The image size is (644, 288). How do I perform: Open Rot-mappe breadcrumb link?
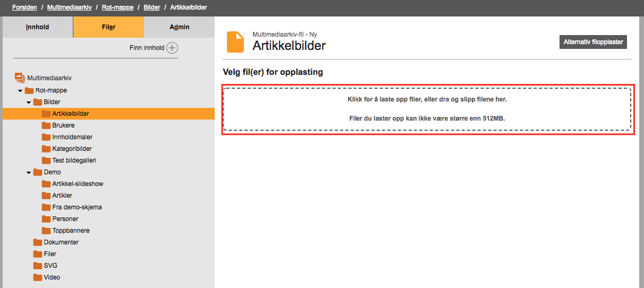(117, 7)
